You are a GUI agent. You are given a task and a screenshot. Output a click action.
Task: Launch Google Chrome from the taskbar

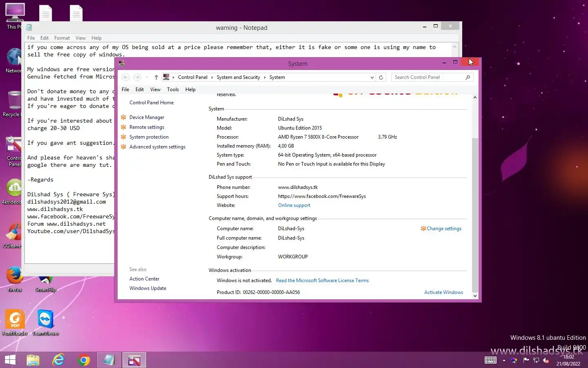pyautogui.click(x=84, y=360)
